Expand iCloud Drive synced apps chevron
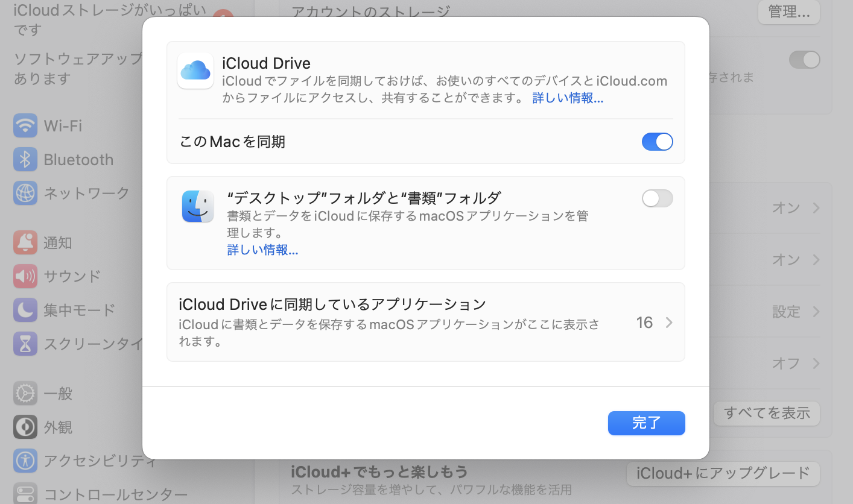Screen dimensions: 853x504 tap(668, 323)
